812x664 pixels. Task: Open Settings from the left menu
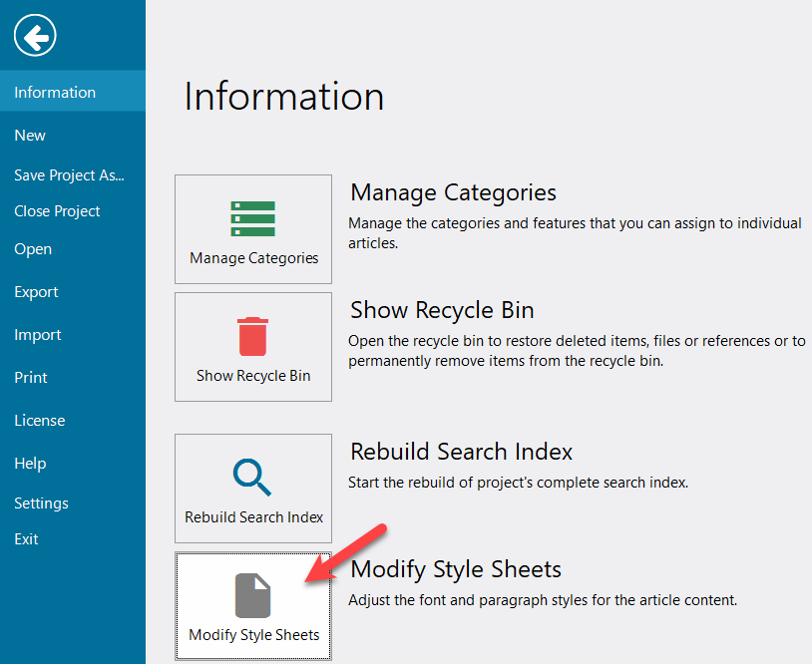click(x=41, y=502)
